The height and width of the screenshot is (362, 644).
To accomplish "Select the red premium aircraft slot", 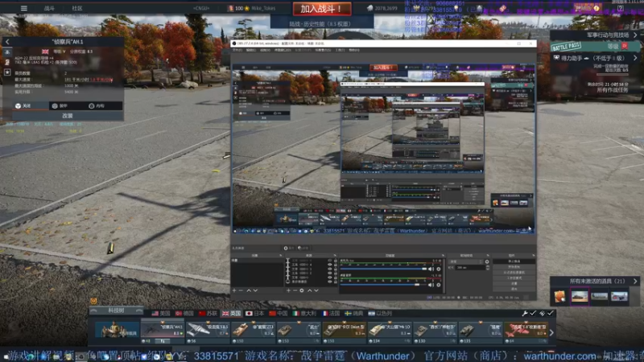I will [x=526, y=331].
